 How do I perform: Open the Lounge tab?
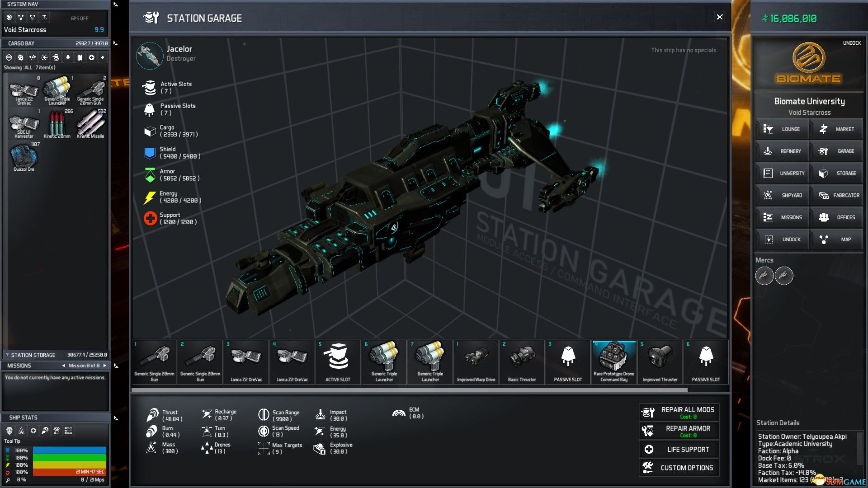(x=782, y=129)
